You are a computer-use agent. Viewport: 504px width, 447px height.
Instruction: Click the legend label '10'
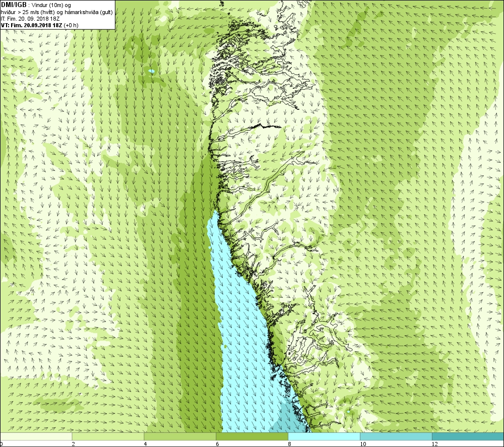tap(363, 444)
